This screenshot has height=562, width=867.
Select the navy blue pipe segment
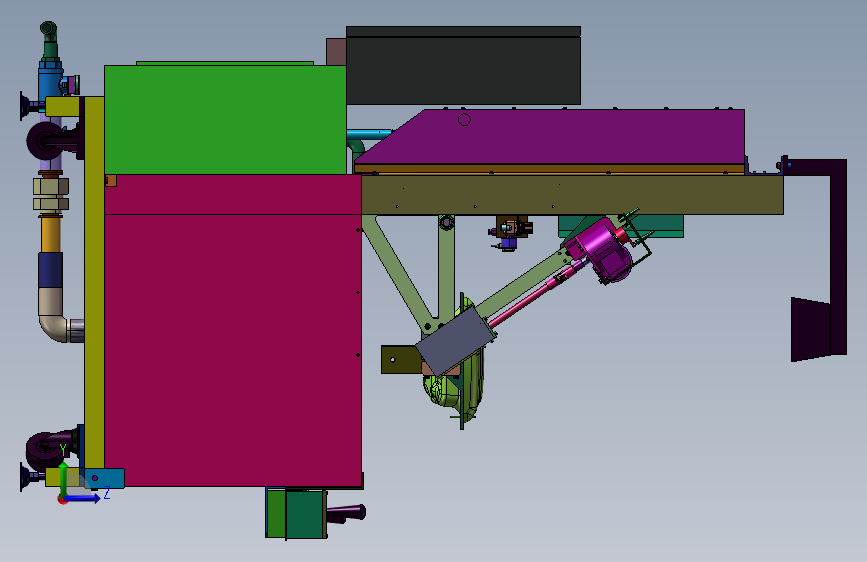click(x=50, y=270)
